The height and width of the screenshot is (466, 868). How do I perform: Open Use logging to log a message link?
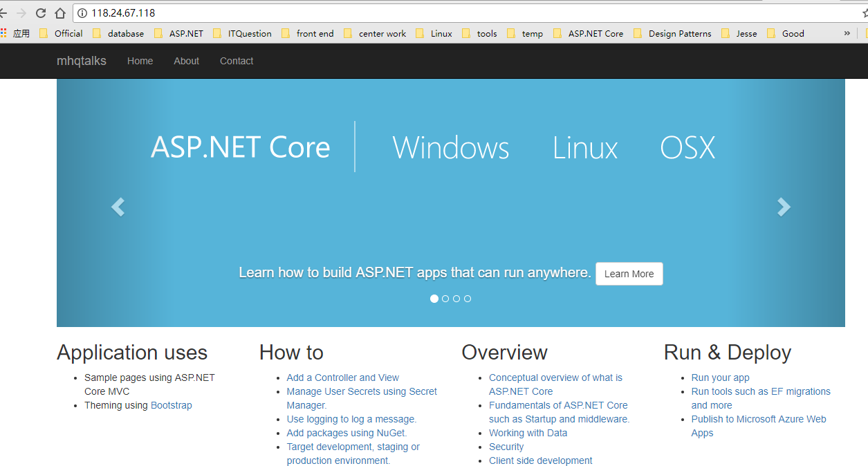[352, 419]
